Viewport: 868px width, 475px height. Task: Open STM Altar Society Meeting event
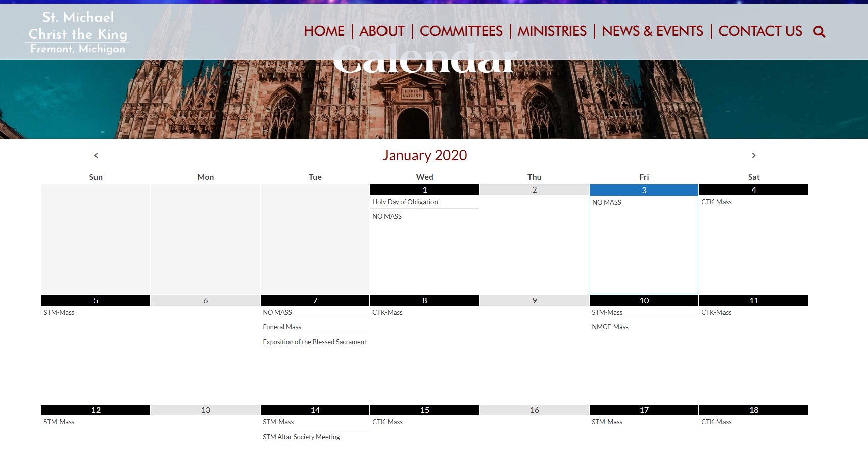[301, 437]
